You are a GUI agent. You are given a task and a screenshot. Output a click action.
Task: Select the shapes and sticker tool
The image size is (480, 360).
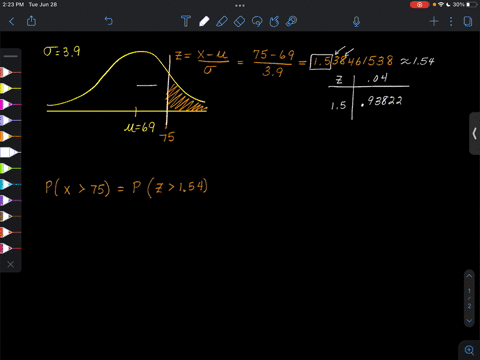[x=274, y=21]
